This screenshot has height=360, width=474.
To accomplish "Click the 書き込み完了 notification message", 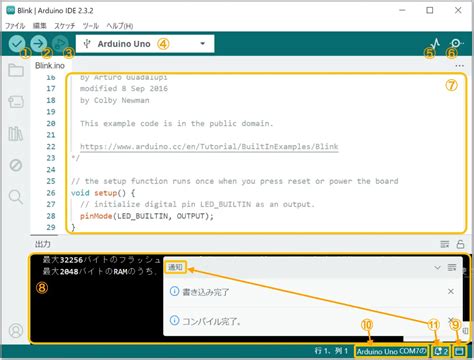I will (x=206, y=292).
